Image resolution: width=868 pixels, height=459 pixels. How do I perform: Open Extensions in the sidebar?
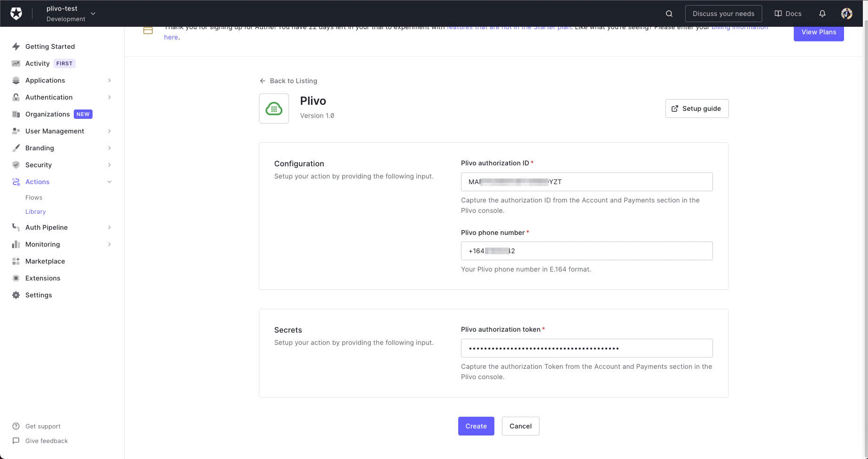(43, 278)
